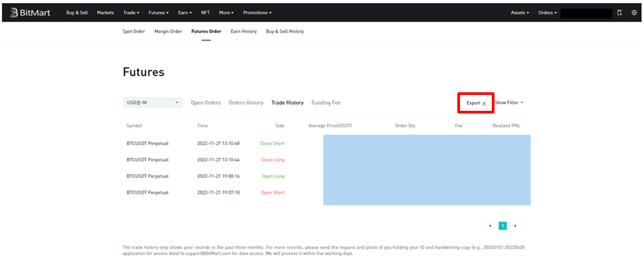
Task: Open the Buy & Sell History tab
Action: 285,31
